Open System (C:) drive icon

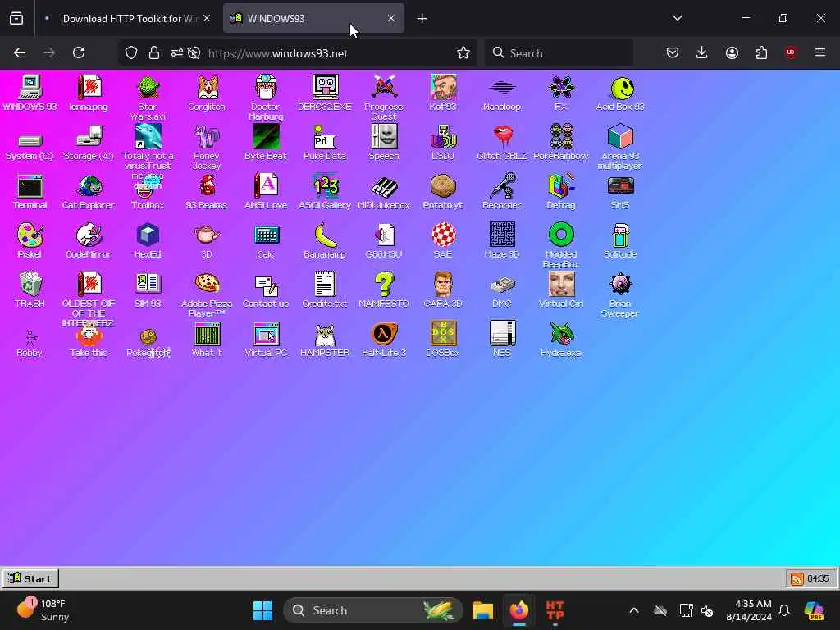pyautogui.click(x=30, y=141)
